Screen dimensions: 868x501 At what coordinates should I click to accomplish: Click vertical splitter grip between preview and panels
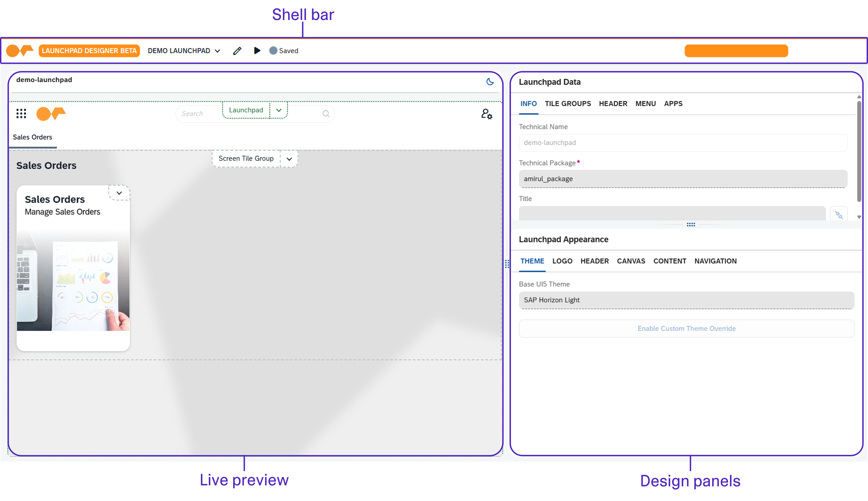point(507,264)
